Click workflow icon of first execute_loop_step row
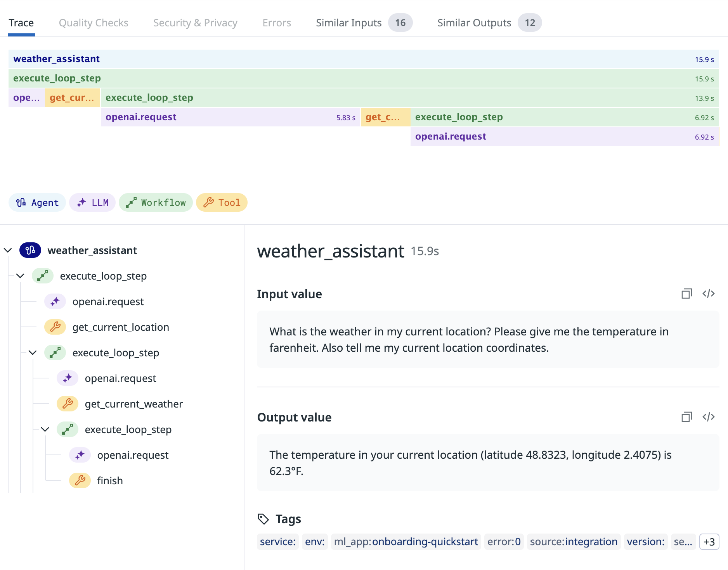Viewport: 728px width, 570px height. click(x=43, y=276)
